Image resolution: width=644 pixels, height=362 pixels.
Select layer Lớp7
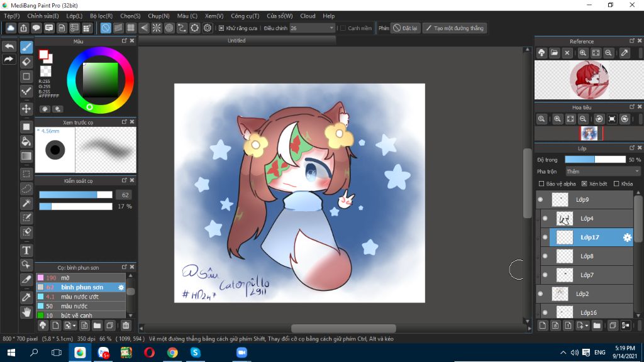(x=587, y=275)
